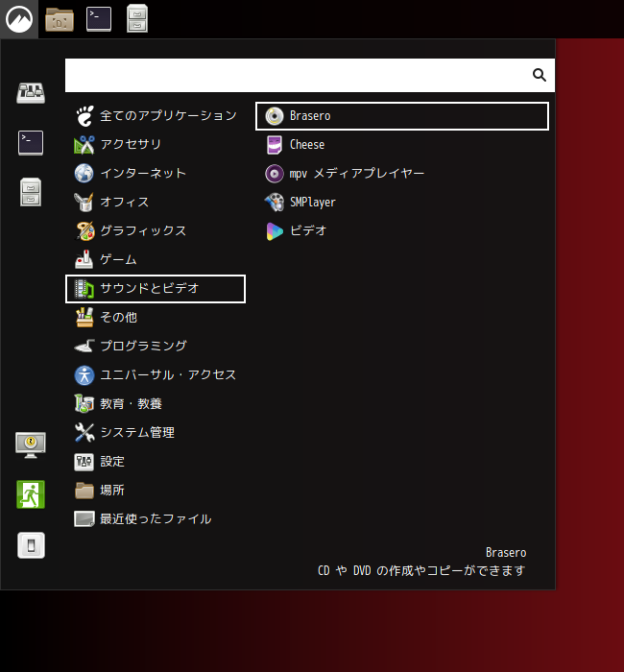Click the palette icon beside グラフィックス
The height and width of the screenshot is (672, 624).
[84, 231]
